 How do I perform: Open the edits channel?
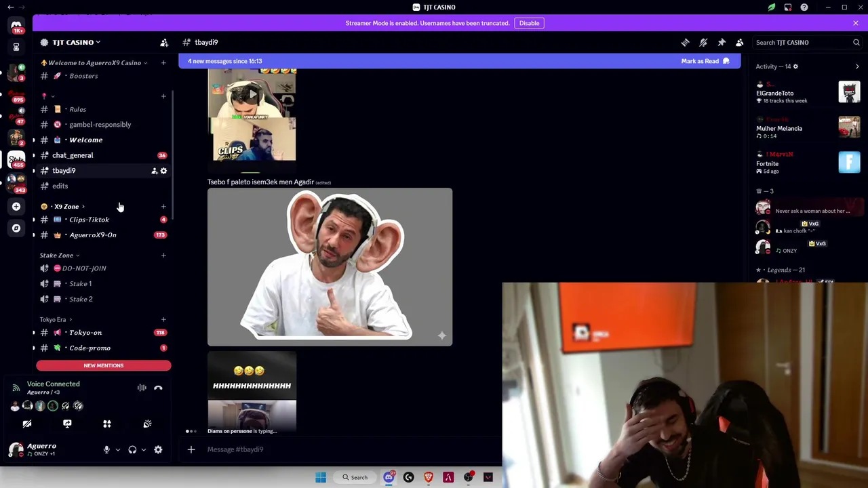(102, 186)
